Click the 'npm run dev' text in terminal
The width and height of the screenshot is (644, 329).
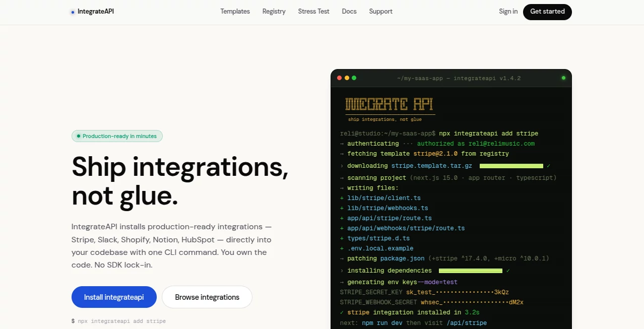pyautogui.click(x=382, y=322)
